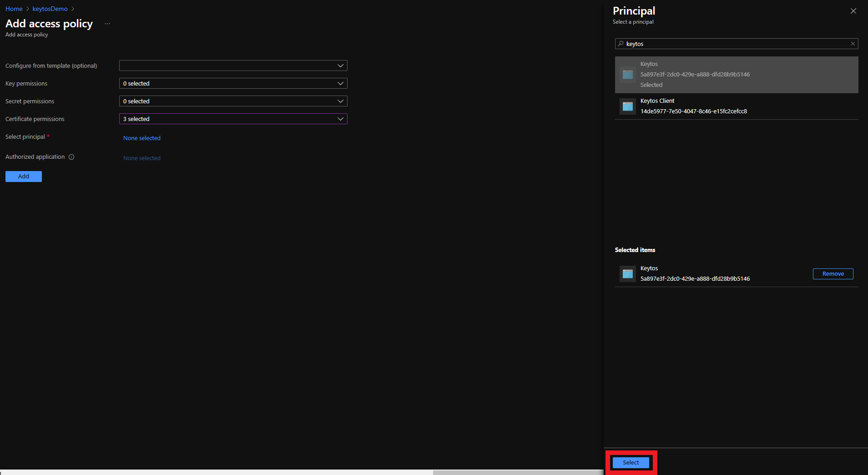Open the Certificate permissions dropdown
This screenshot has height=475, width=868.
click(233, 119)
